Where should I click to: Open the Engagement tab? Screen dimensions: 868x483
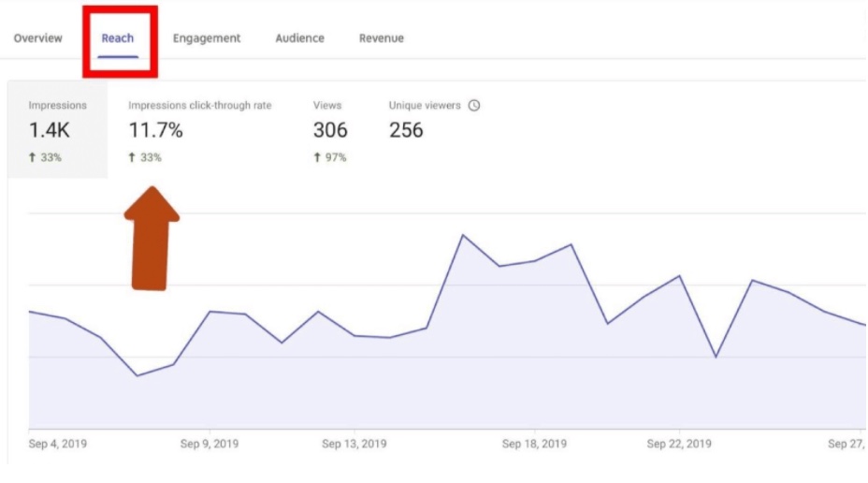click(x=207, y=38)
